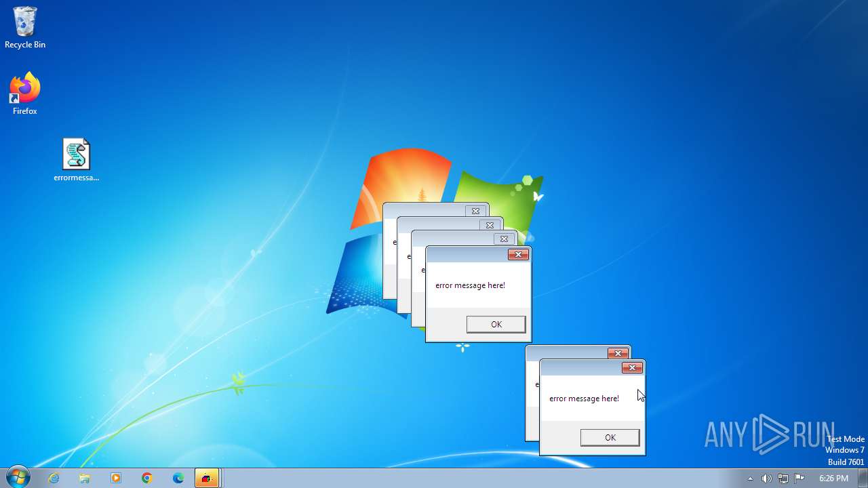The width and height of the screenshot is (868, 488).
Task: Open the network tray icon
Action: (x=783, y=479)
